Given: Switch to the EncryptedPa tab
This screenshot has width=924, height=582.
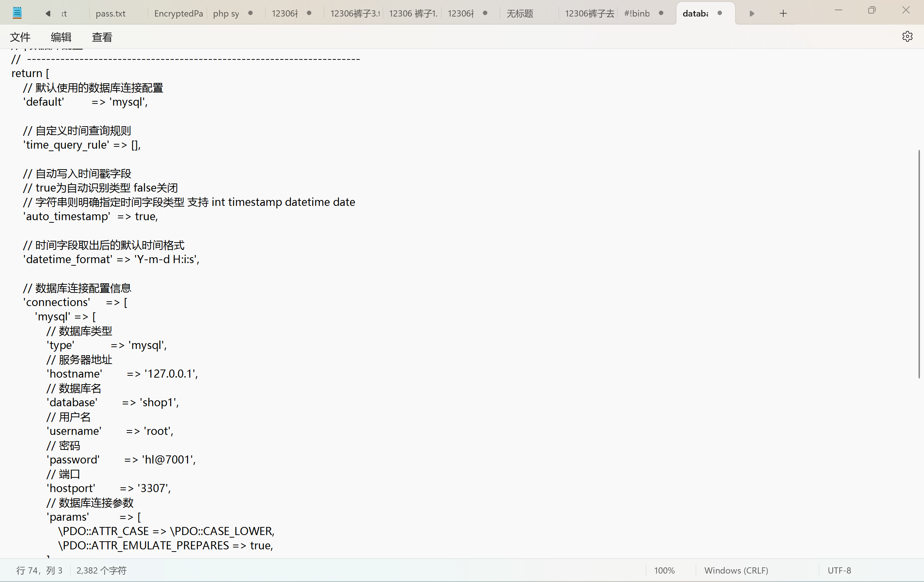Looking at the screenshot, I should pyautogui.click(x=179, y=14).
